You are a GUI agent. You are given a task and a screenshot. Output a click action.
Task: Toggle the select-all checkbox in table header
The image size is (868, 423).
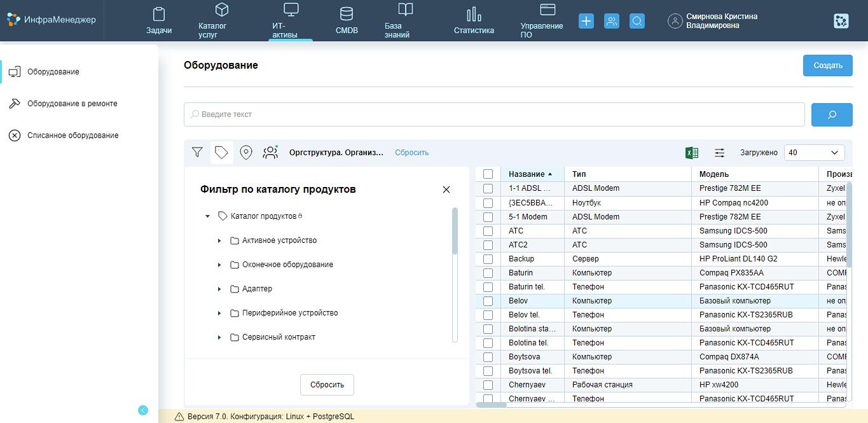click(x=488, y=174)
